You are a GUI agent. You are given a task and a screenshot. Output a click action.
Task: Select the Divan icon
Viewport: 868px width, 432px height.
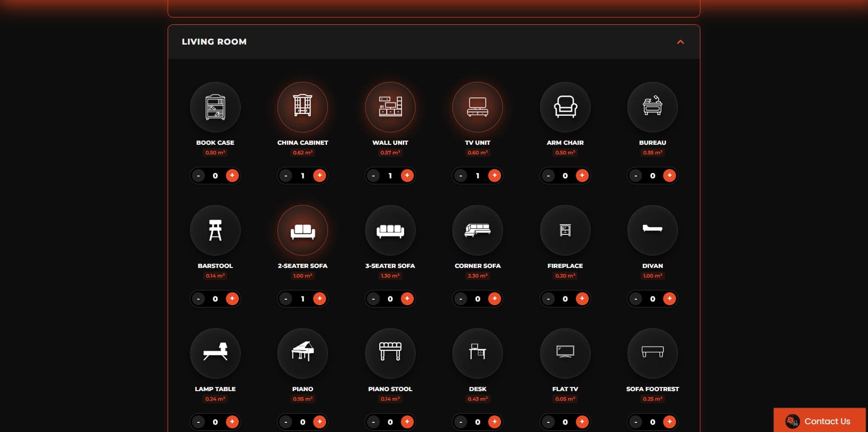[653, 230]
